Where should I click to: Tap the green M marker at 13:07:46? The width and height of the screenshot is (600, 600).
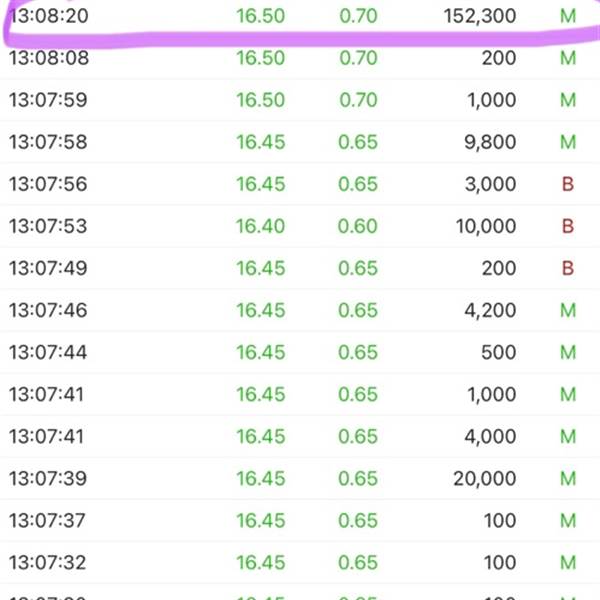pos(568,310)
